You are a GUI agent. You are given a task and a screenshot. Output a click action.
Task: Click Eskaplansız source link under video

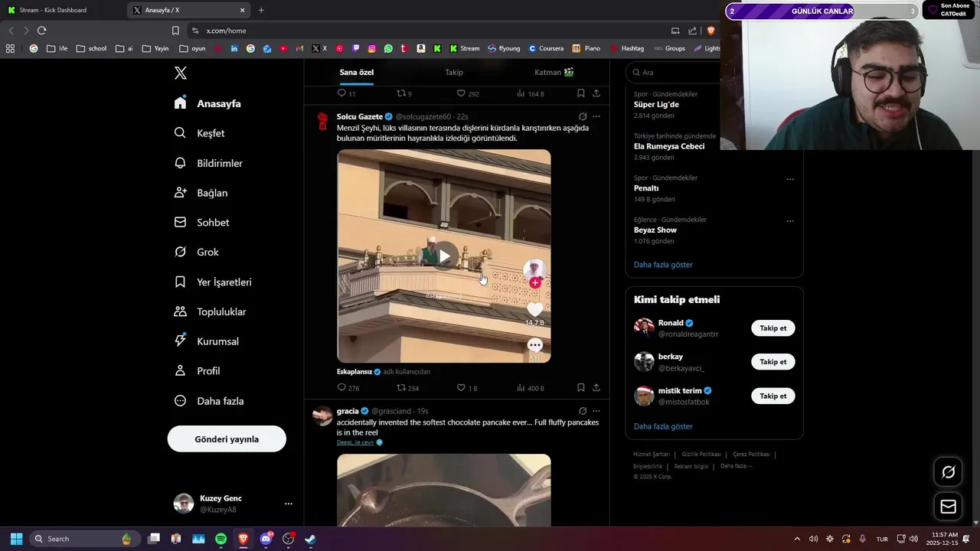pyautogui.click(x=354, y=372)
